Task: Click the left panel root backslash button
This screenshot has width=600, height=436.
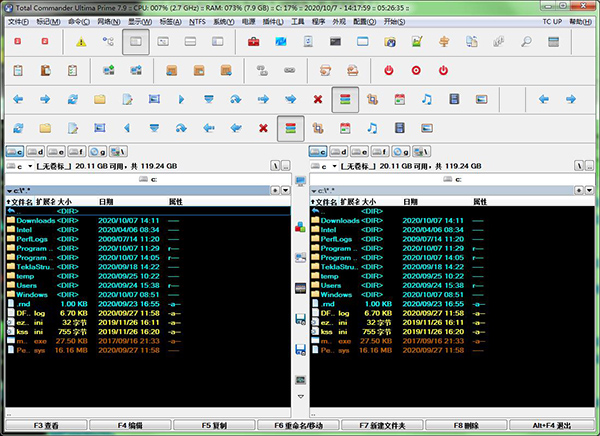Action: pyautogui.click(x=275, y=166)
